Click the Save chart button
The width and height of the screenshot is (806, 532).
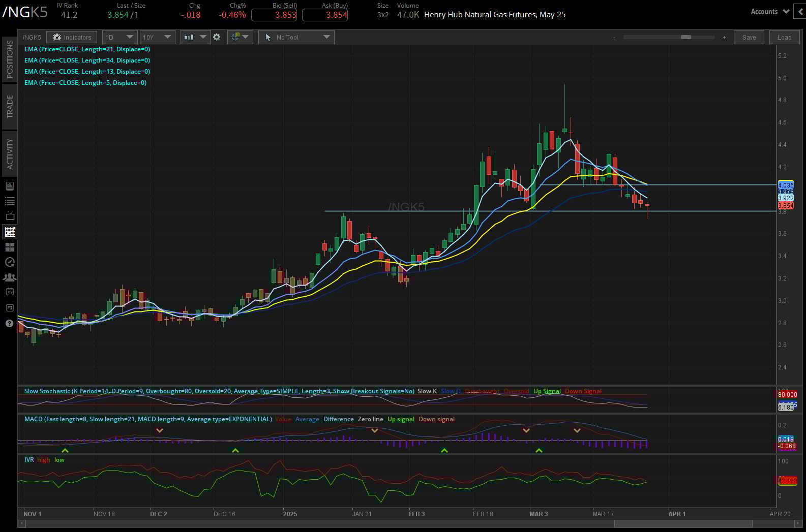pyautogui.click(x=749, y=37)
